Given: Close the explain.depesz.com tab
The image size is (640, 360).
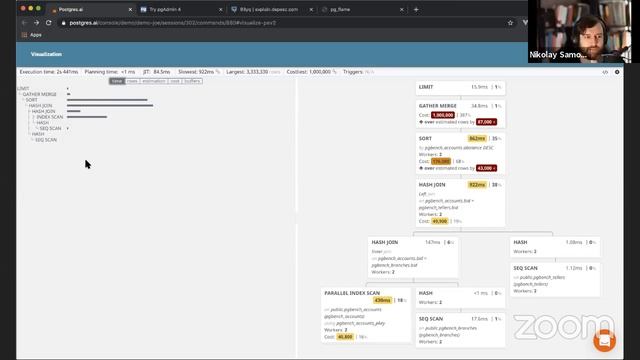Looking at the screenshot, I should tap(311, 9).
